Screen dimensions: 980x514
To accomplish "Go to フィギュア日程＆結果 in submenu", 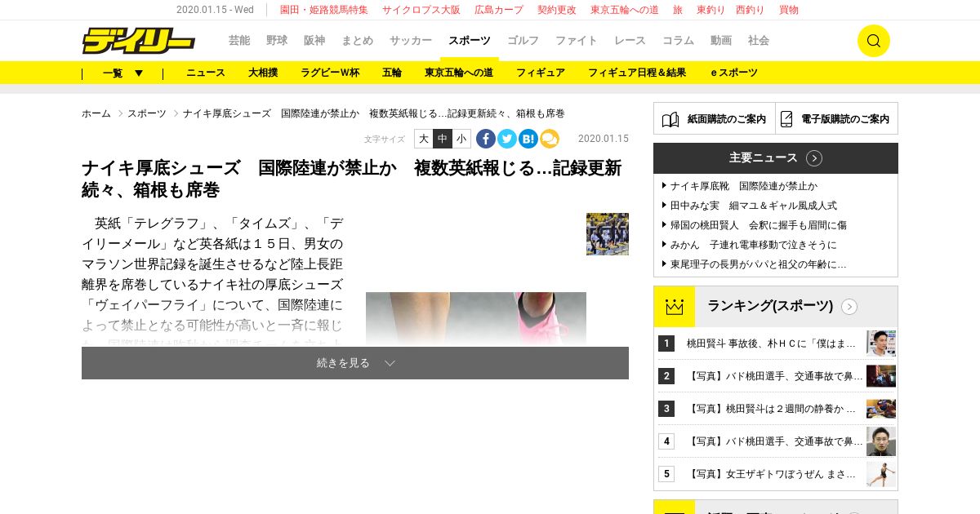I will tap(637, 73).
